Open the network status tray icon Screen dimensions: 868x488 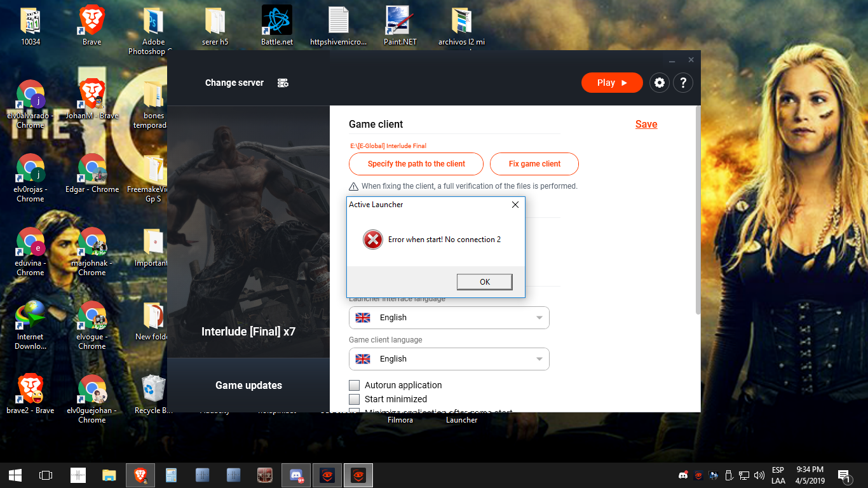(x=743, y=475)
